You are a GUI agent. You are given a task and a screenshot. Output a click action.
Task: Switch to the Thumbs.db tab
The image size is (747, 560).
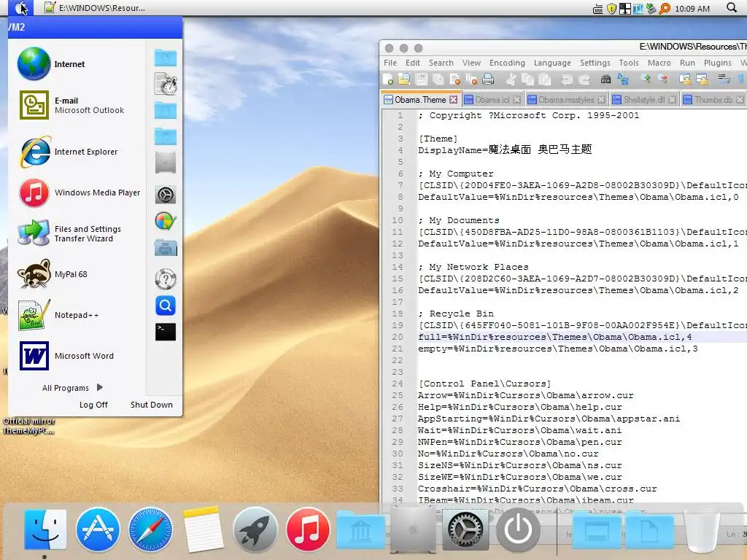click(x=713, y=99)
